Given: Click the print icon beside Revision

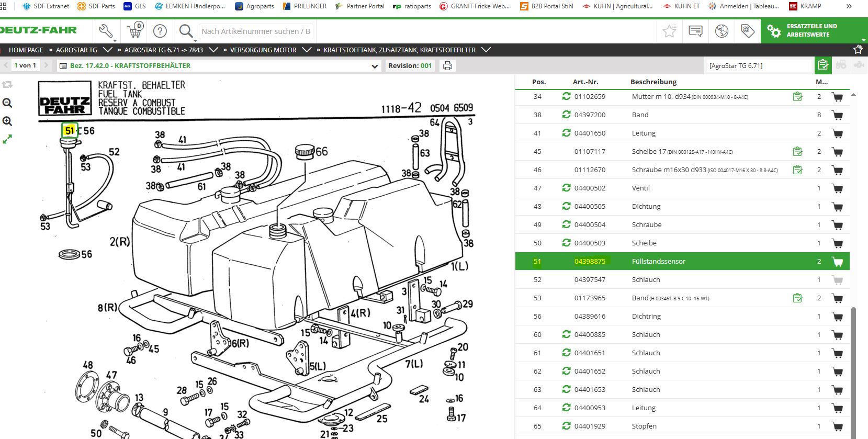Looking at the screenshot, I should coord(447,66).
